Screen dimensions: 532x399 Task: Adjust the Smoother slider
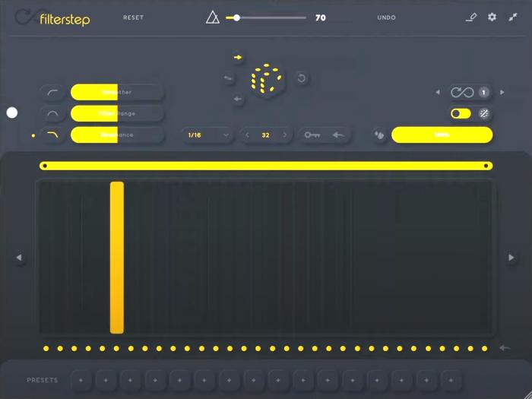[x=117, y=92]
